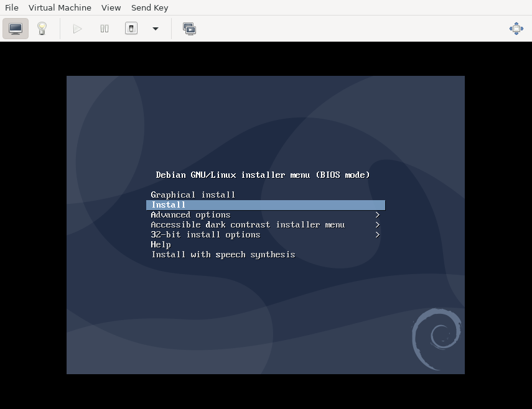Choose the highlighted Install entry
Viewport: 532px width, 409px height.
click(266, 205)
